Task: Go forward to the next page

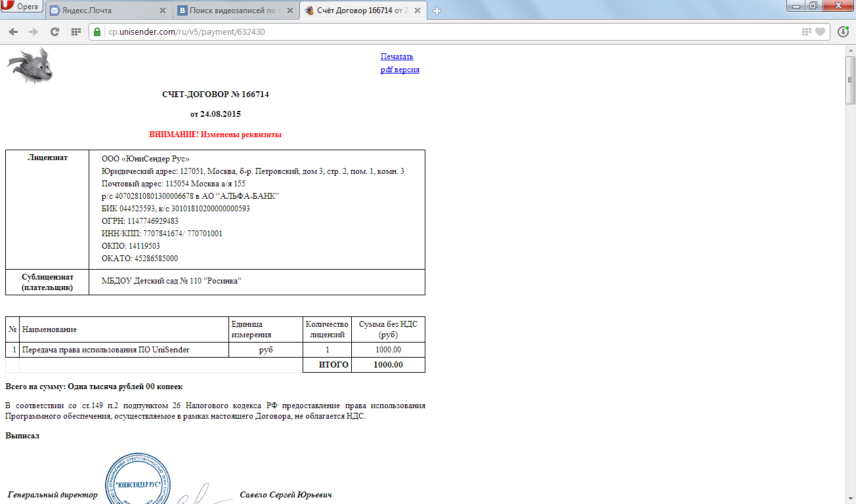Action: point(33,31)
